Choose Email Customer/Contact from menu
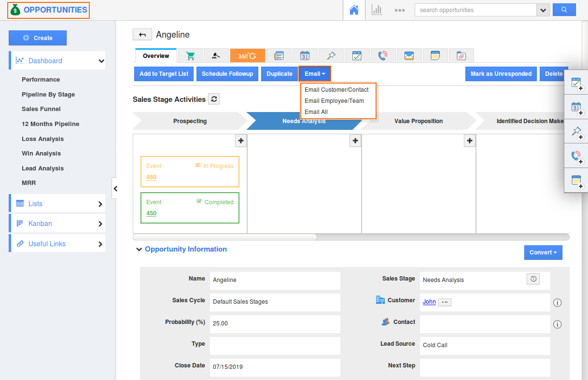Viewport: 588px width, 380px height. pos(336,90)
